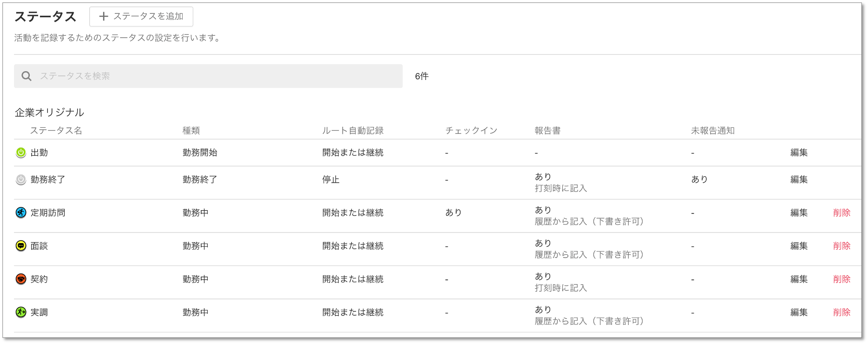Click the magnifying glass search icon
Viewport: 868px width, 344px height.
click(26, 76)
